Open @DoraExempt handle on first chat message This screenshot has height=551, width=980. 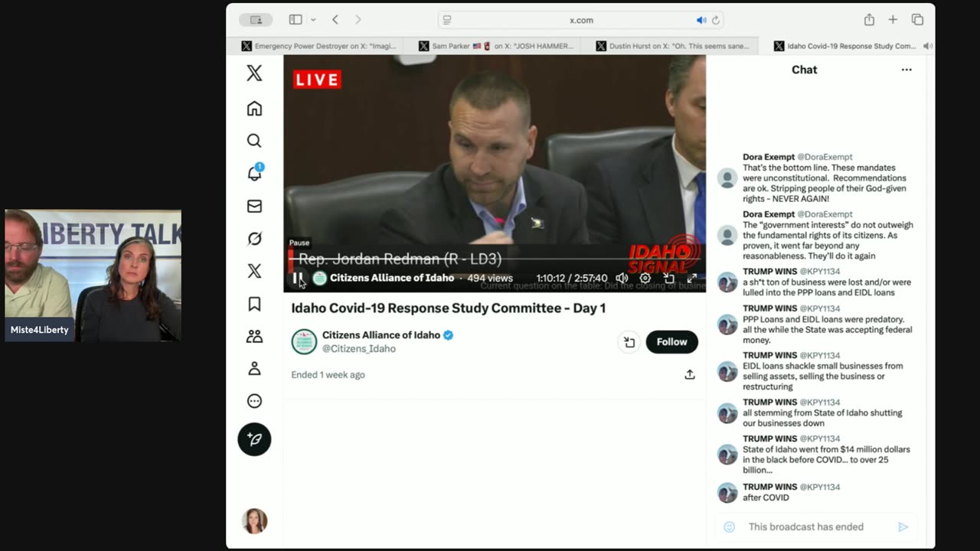tap(826, 157)
